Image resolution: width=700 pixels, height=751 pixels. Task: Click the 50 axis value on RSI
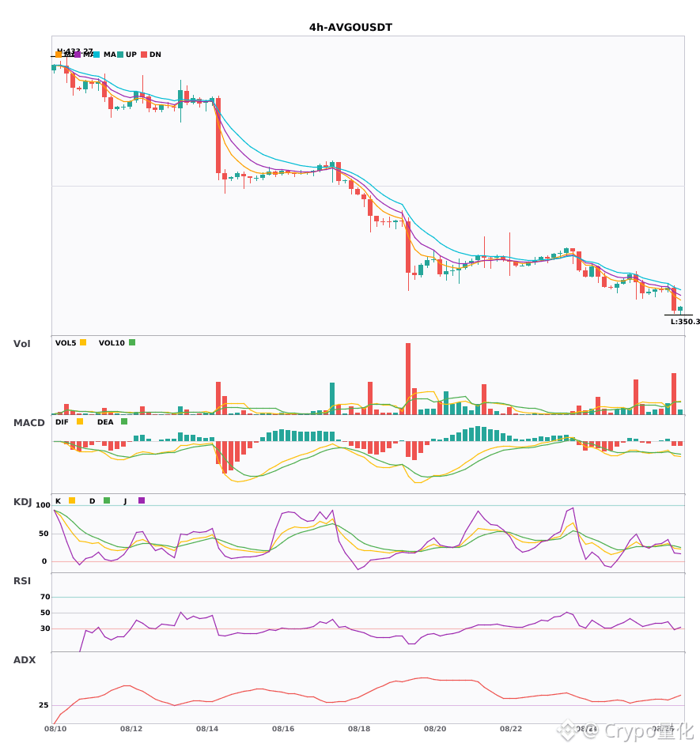[x=45, y=613]
